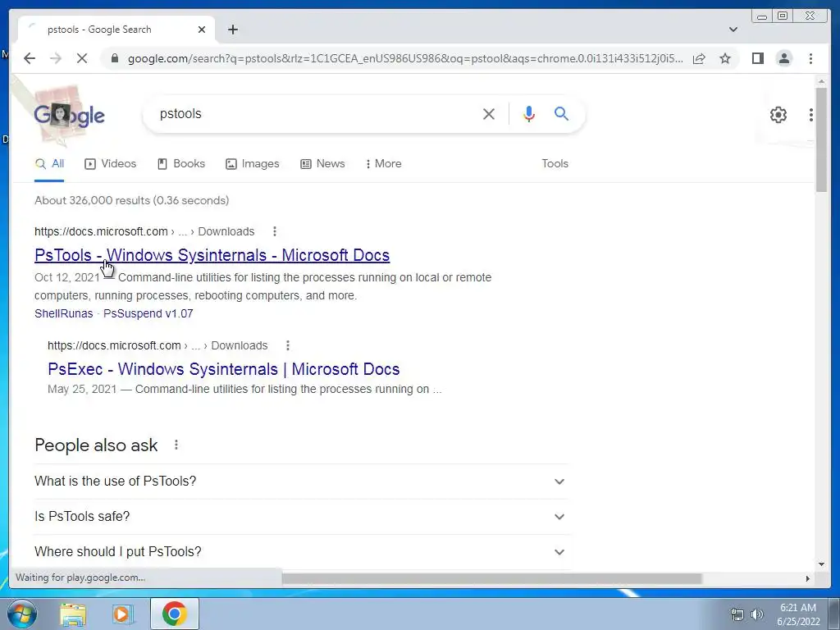Open the volume speaker tray icon
Image resolution: width=840 pixels, height=630 pixels.
756,614
